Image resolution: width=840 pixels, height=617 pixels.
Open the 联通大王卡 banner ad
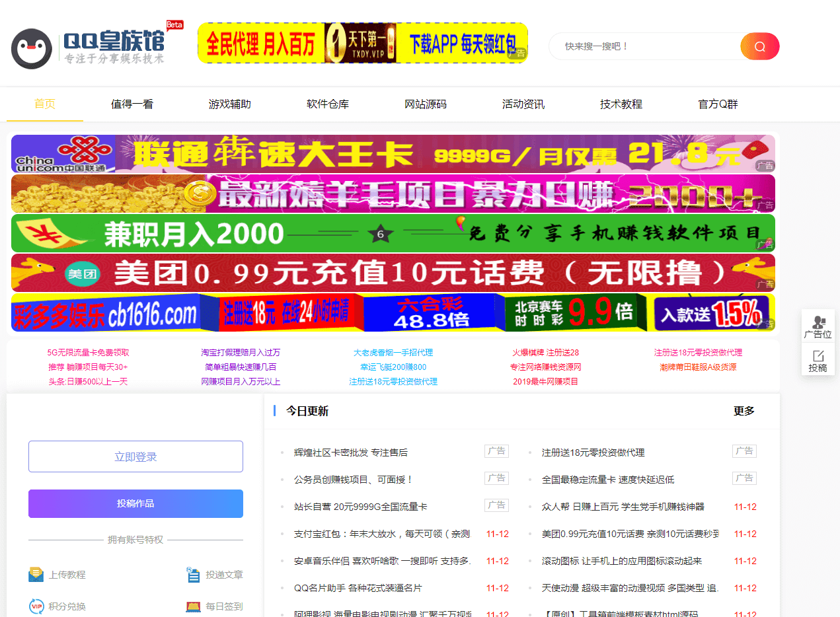[x=393, y=154]
